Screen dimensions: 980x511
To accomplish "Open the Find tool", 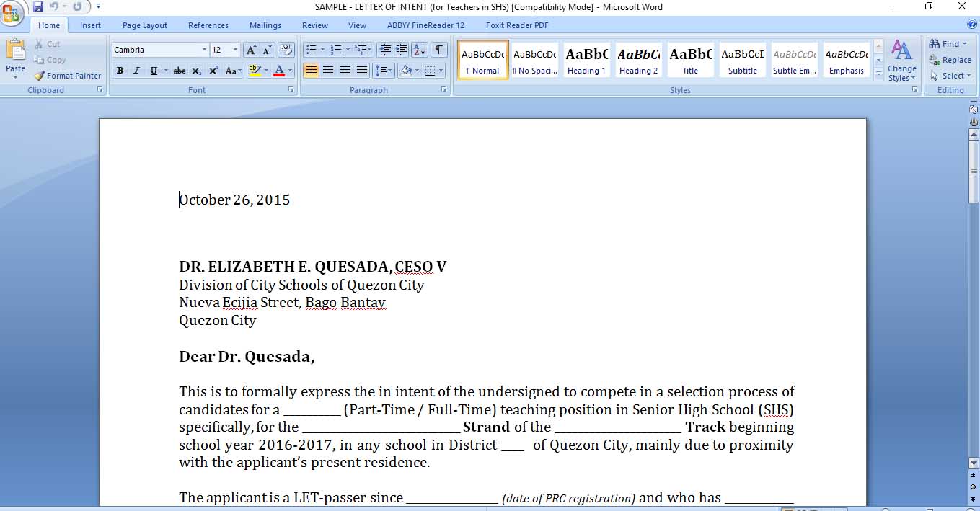I will pos(948,44).
